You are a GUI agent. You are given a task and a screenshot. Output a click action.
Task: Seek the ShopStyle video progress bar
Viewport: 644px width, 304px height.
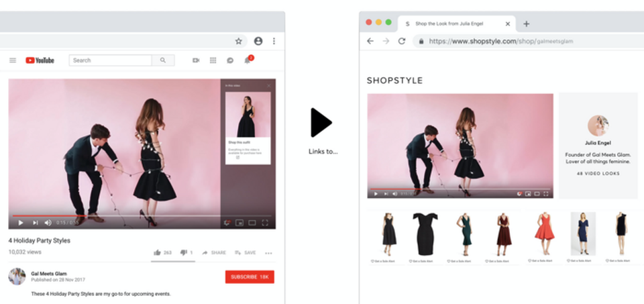460,189
